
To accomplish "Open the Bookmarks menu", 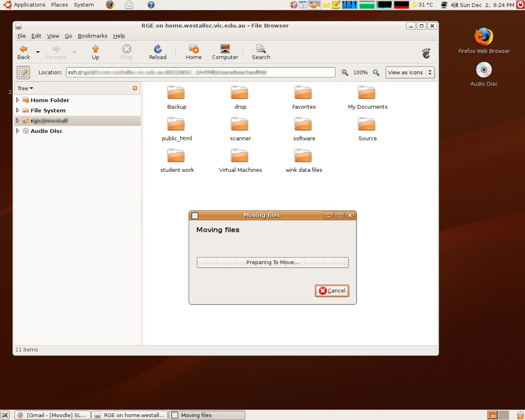I will (92, 35).
